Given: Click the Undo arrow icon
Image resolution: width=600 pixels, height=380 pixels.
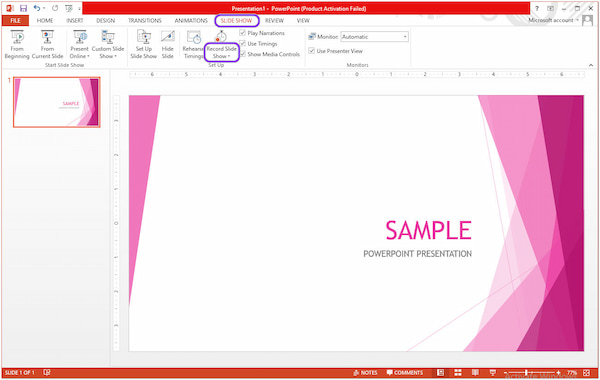Looking at the screenshot, I should coord(37,8).
